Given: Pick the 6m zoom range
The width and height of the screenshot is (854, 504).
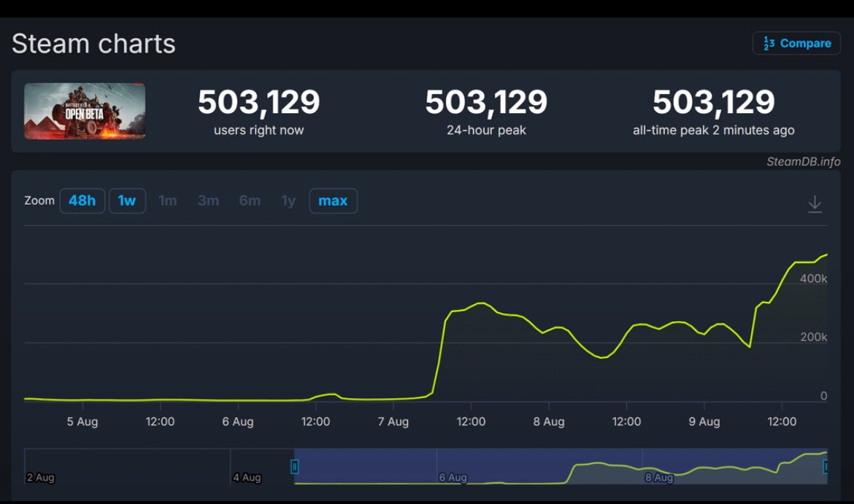Looking at the screenshot, I should click(x=250, y=201).
